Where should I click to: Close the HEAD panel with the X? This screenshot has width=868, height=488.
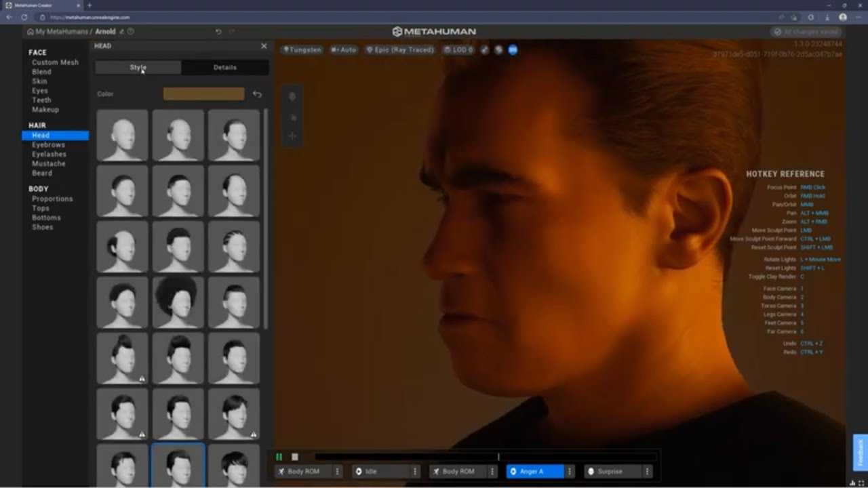264,46
